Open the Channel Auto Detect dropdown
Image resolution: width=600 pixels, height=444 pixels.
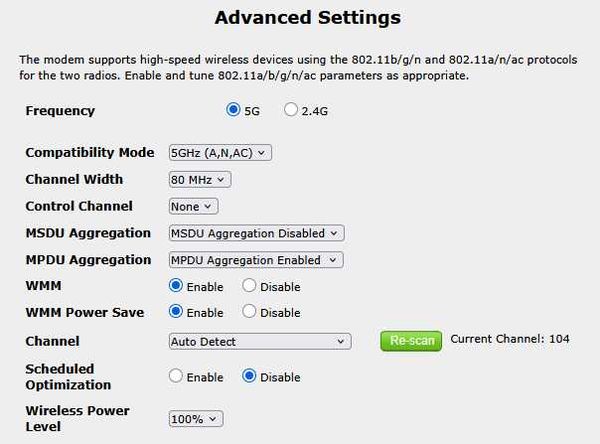260,341
